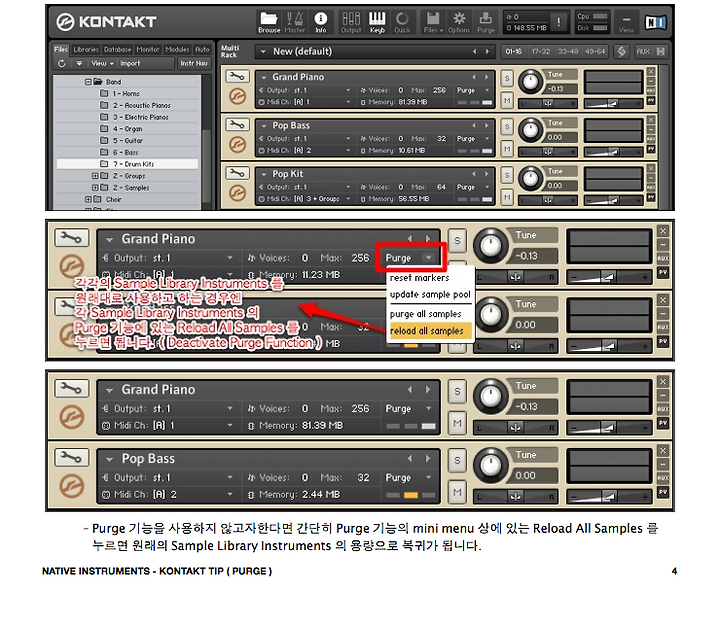Image resolution: width=720 pixels, height=626 pixels.
Task: Open the View dropdown in Files browser
Action: point(102,63)
